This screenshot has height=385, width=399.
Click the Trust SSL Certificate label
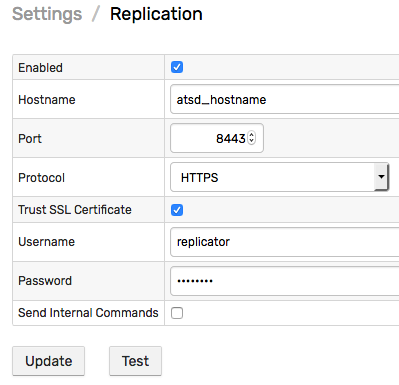[x=75, y=210]
